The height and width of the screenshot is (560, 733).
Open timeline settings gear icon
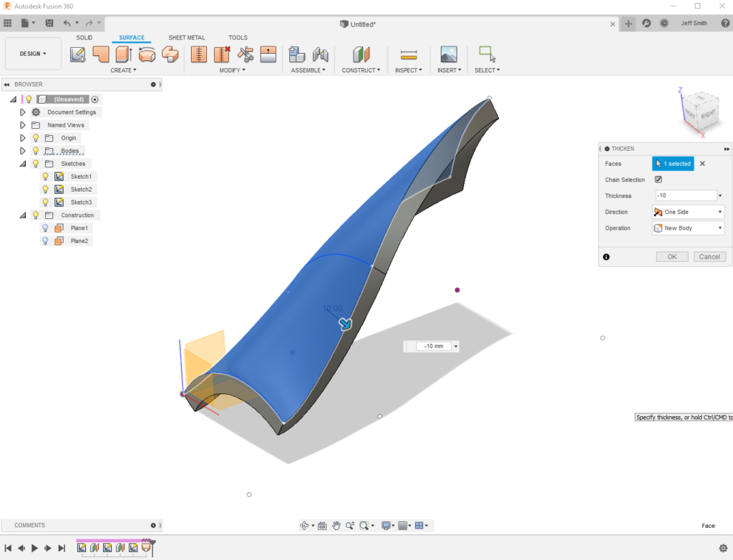click(722, 549)
